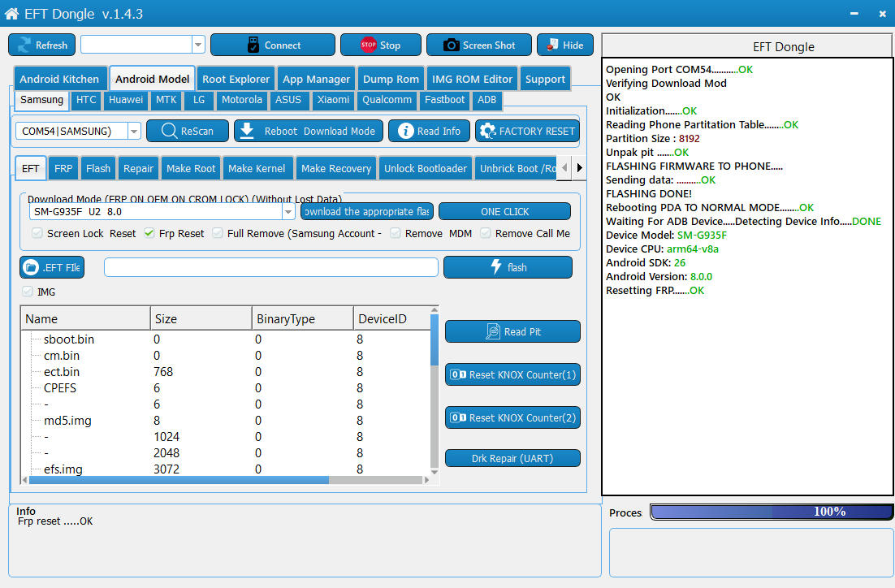Click the .EFT File folder icon
895x588 pixels.
coord(32,267)
